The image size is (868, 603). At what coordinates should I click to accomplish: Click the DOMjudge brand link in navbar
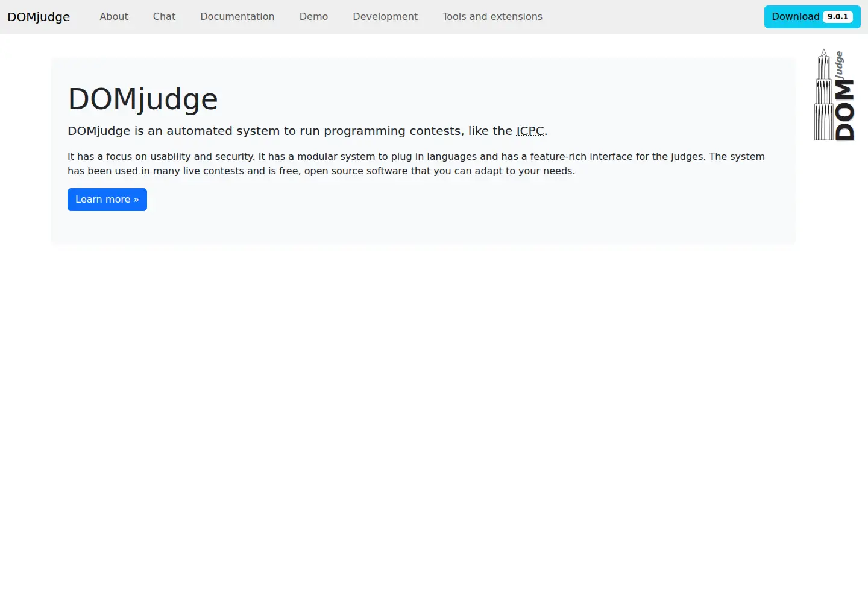(39, 17)
